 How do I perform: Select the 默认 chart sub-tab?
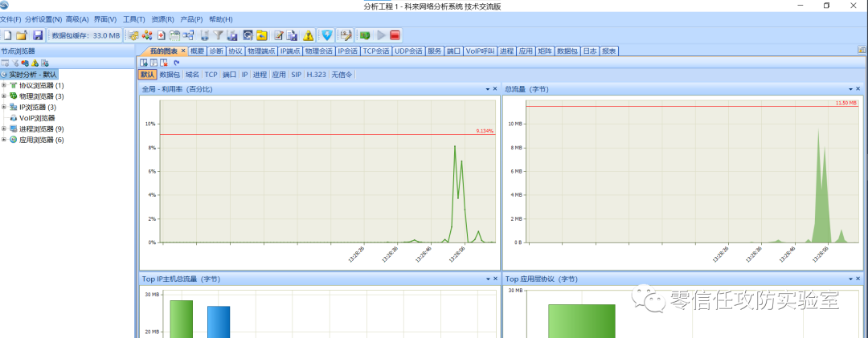[147, 74]
